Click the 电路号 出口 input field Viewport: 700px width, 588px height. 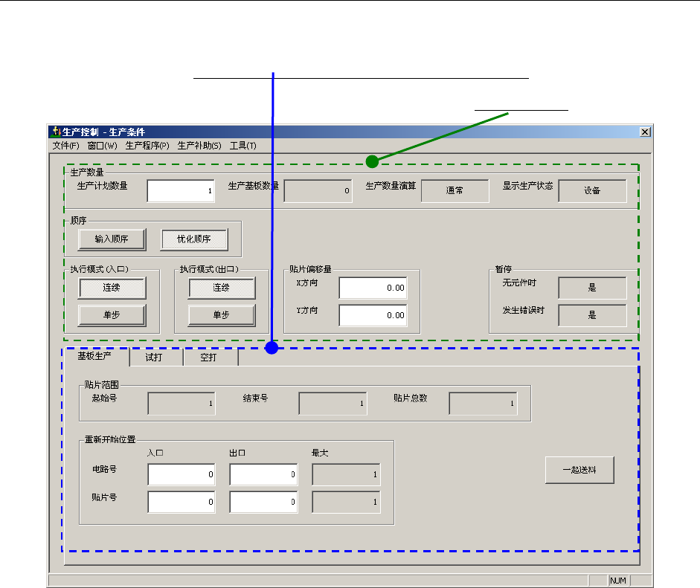(263, 475)
